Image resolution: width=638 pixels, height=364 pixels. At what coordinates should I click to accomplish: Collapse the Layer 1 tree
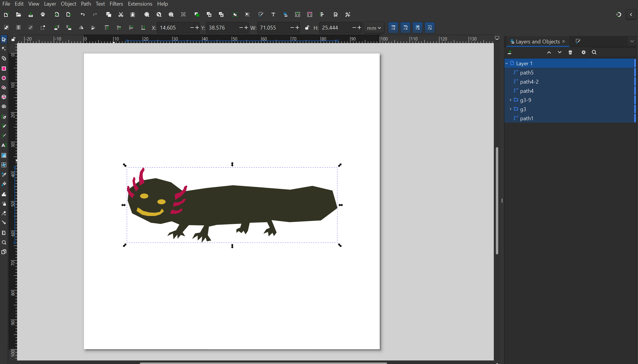(506, 64)
